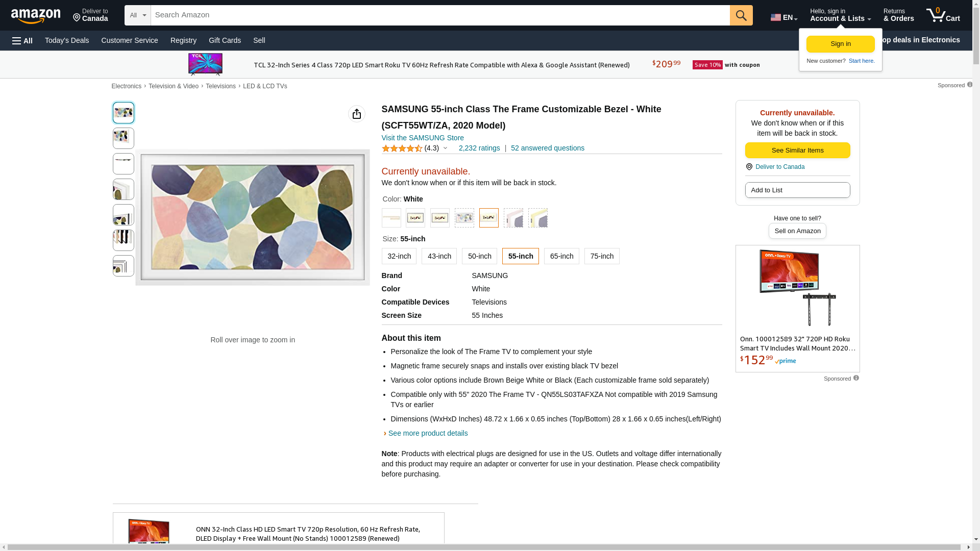
Task: Select the 65-inch size option
Action: tap(561, 256)
